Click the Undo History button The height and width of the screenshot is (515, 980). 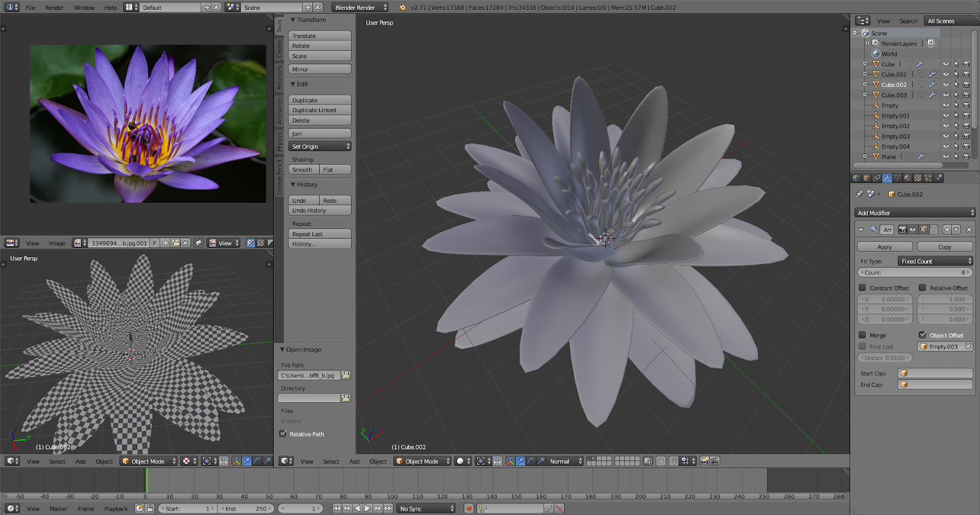[x=320, y=210]
